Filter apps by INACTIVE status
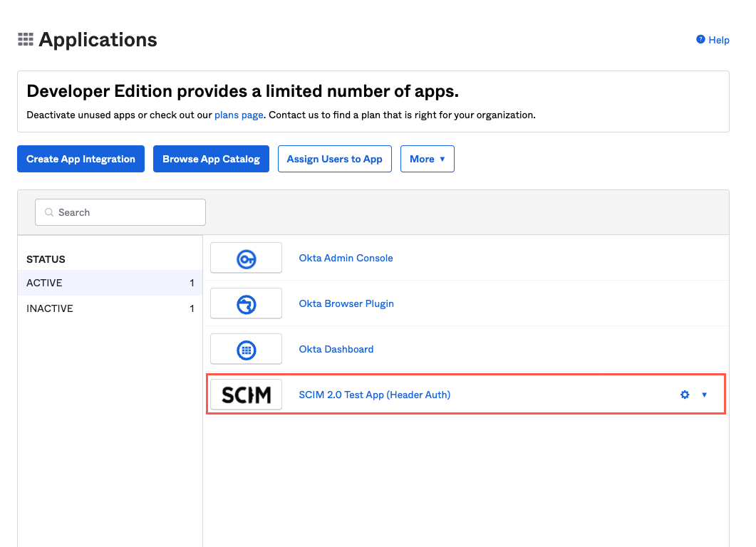 pyautogui.click(x=50, y=308)
